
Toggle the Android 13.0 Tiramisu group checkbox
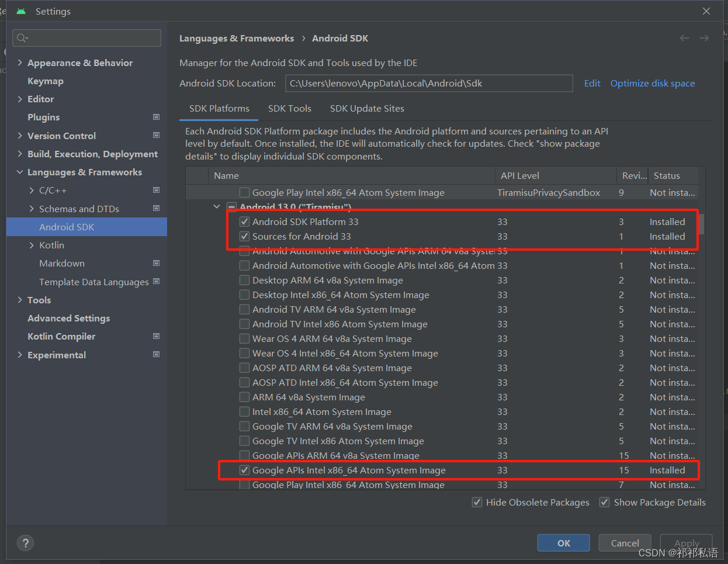tap(232, 207)
